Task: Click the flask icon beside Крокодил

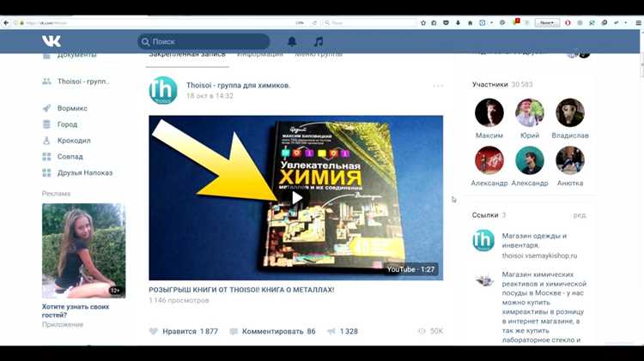Action: coord(47,141)
